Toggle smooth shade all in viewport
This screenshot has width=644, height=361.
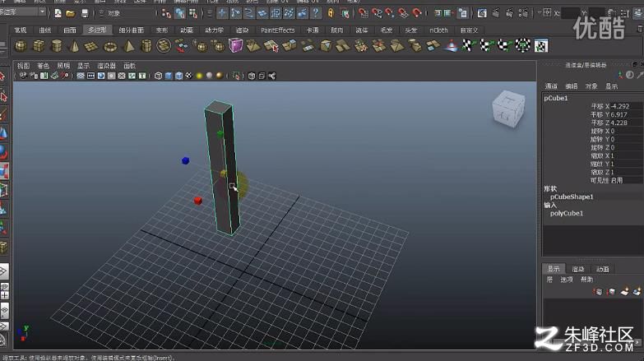point(169,76)
